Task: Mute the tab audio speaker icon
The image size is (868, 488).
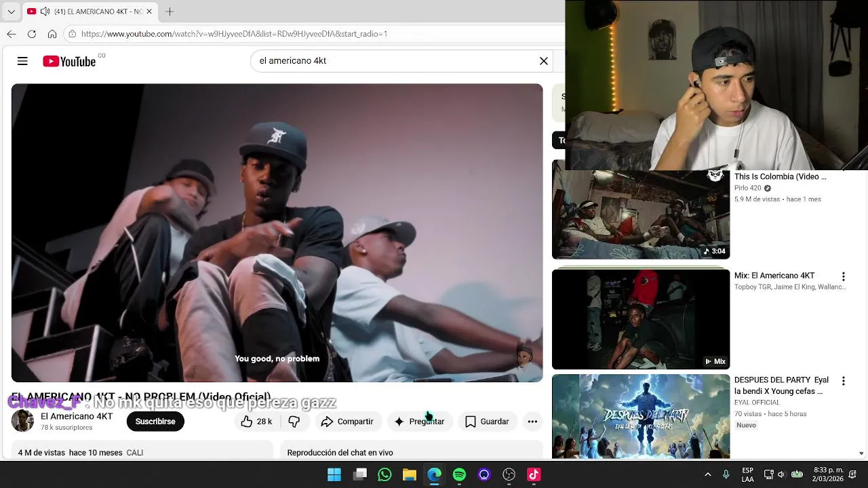Action: [x=45, y=12]
